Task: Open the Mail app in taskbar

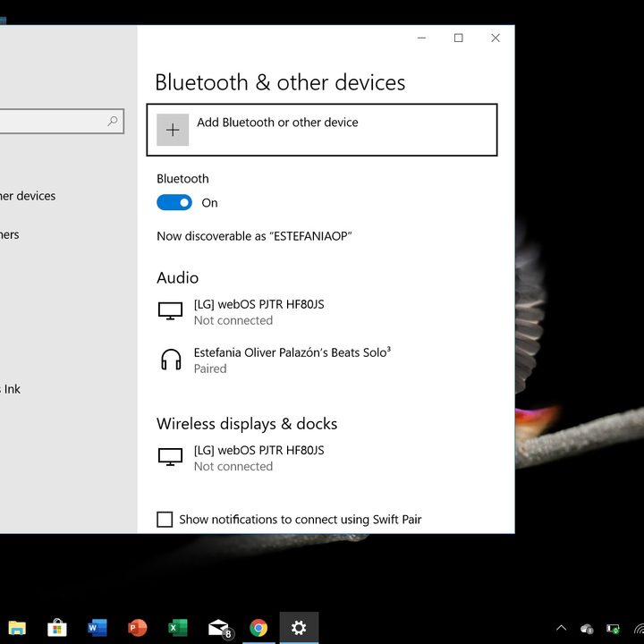Action: pyautogui.click(x=218, y=628)
